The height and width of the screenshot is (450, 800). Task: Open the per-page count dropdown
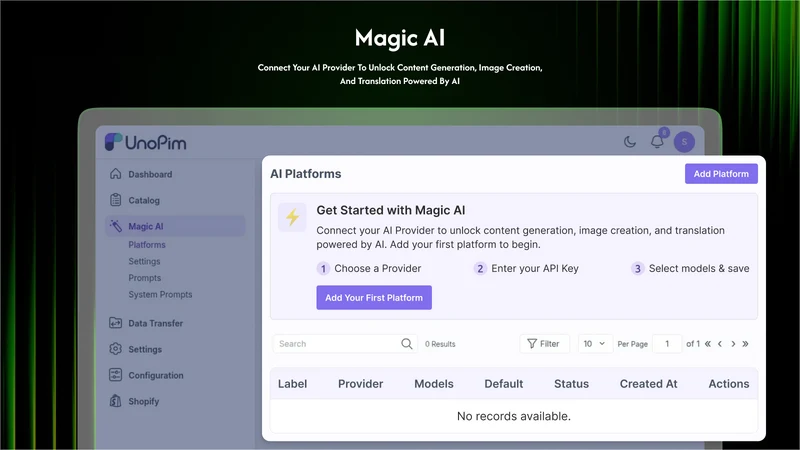[594, 344]
